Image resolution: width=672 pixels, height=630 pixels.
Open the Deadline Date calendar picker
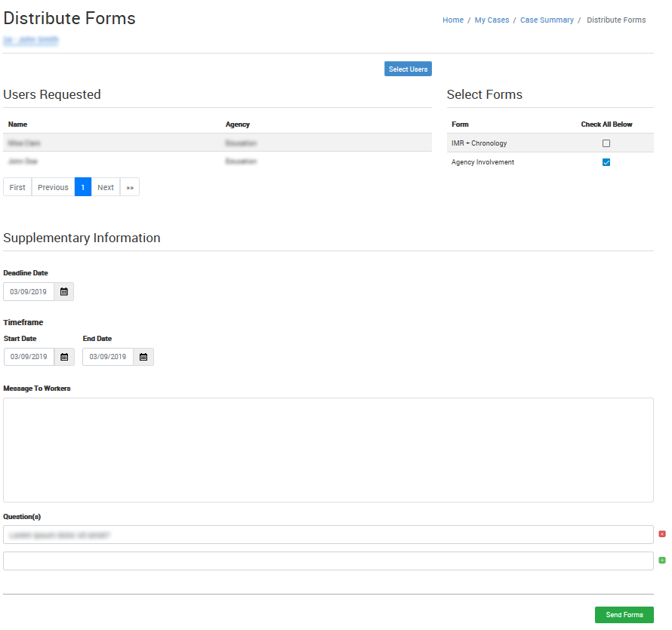coord(64,292)
